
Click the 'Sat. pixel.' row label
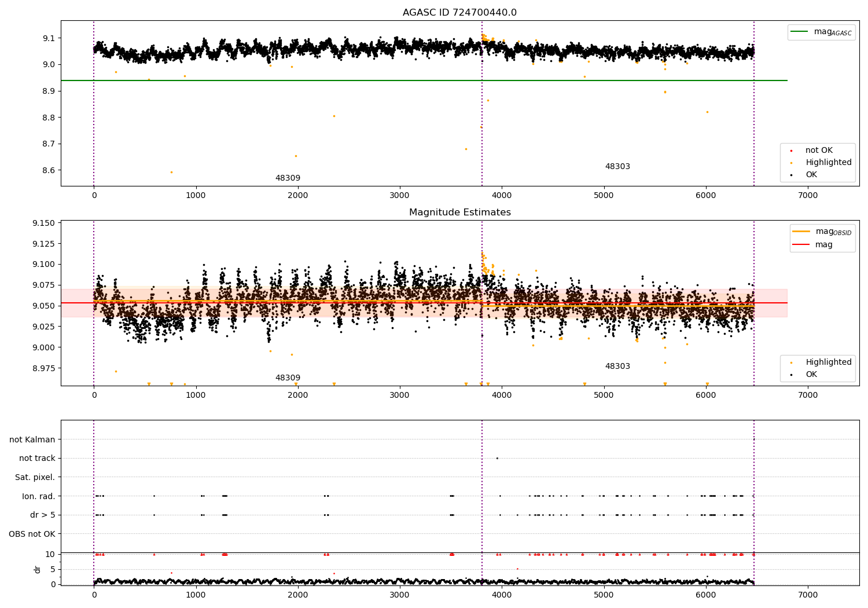click(x=35, y=478)
